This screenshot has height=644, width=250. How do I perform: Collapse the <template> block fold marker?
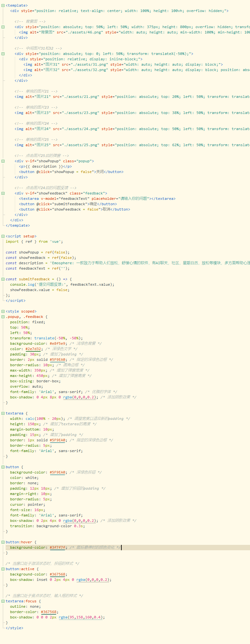3,5
